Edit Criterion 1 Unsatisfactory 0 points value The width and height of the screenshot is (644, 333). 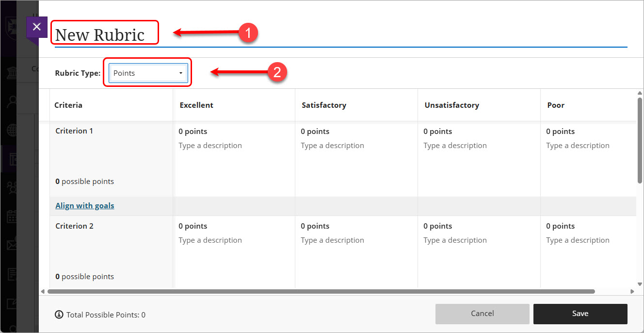[x=437, y=132]
